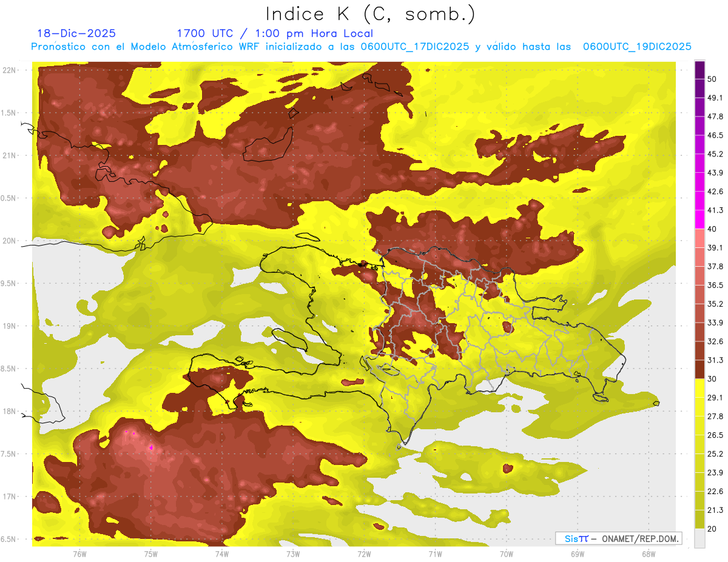Screen dimensions: 728x562
Task: Click the colorbar value '32.6'
Action: (715, 342)
